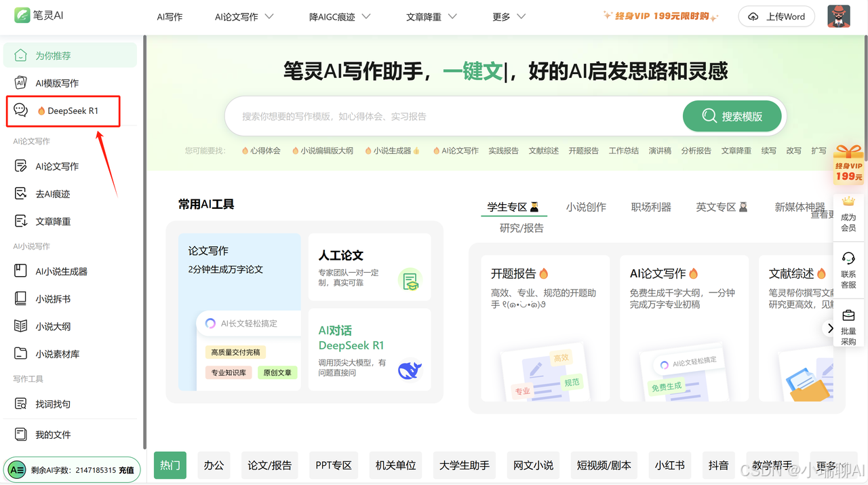Screen dimensions: 868x485
Task: Click the A≡ remaining words icon
Action: point(16,469)
